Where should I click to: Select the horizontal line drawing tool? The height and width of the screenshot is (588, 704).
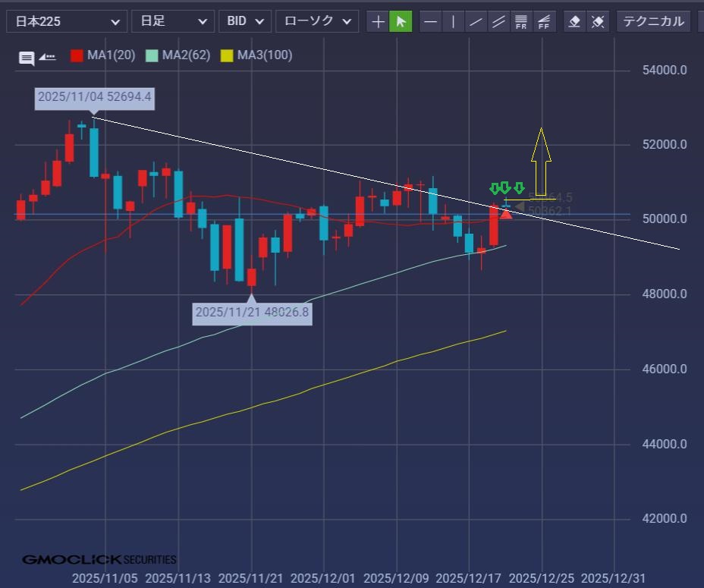point(430,21)
